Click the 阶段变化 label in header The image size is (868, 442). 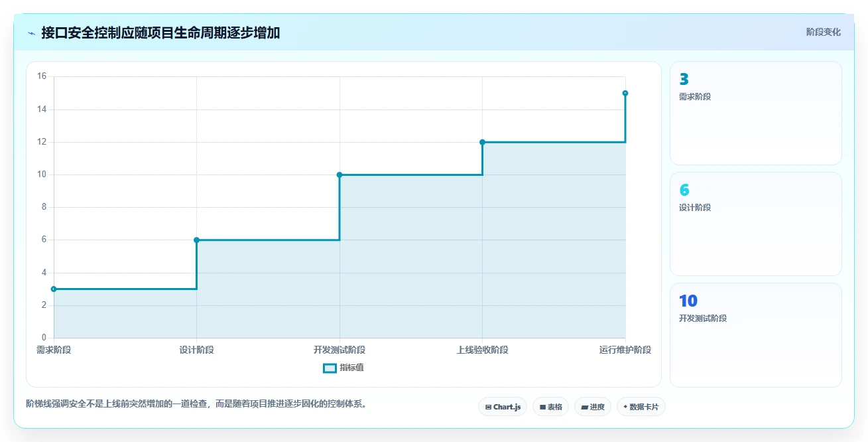pyautogui.click(x=824, y=32)
